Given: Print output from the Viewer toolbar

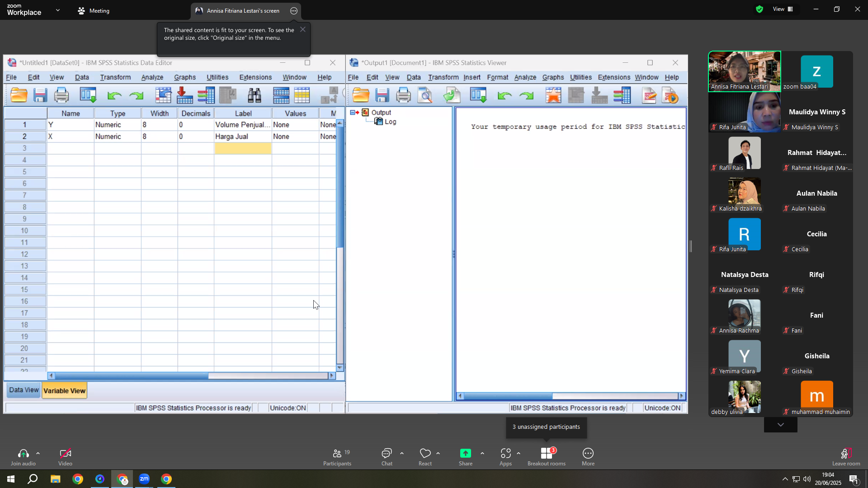Looking at the screenshot, I should click(x=403, y=95).
